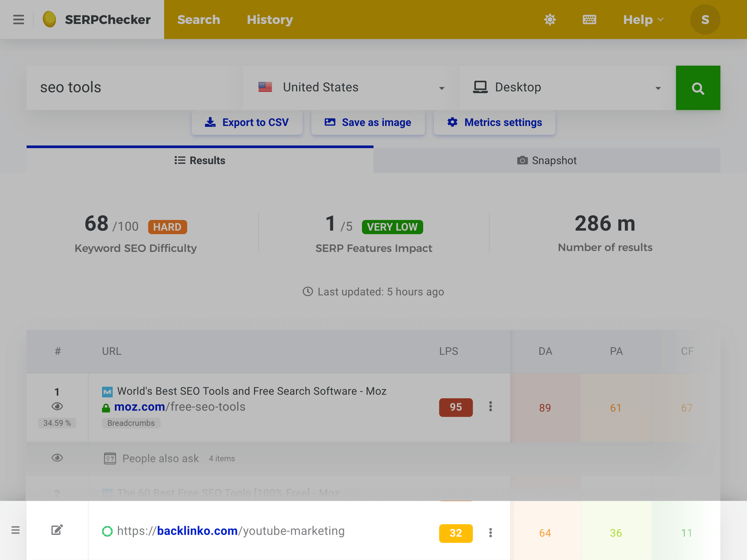Click the green circle beside backlinko URL
Screen dimensions: 747x560
coord(107,531)
